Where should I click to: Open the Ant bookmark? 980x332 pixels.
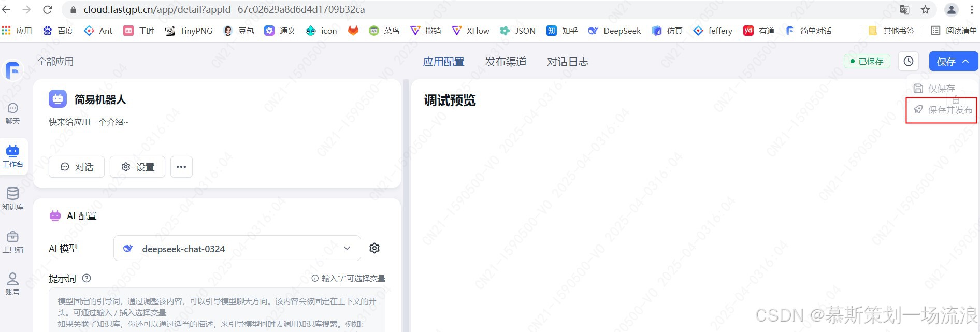(98, 31)
